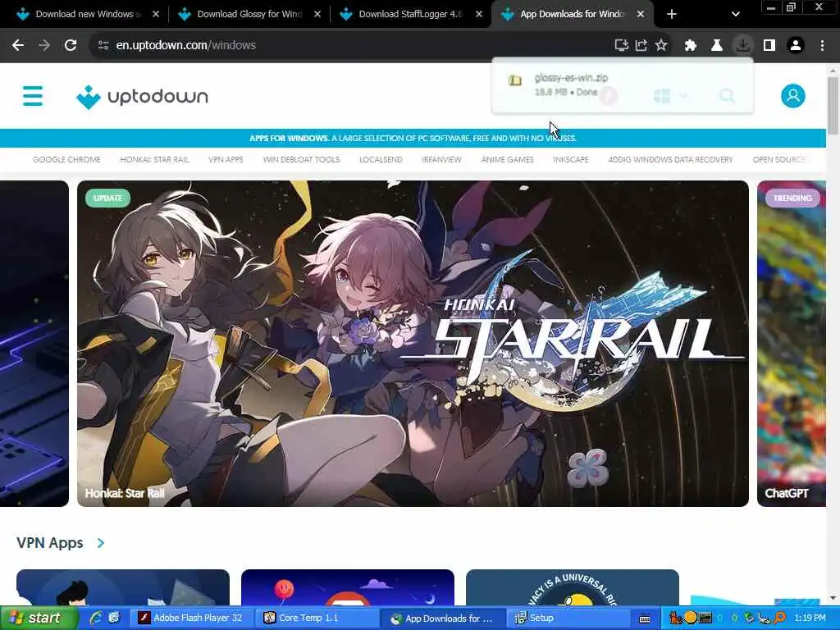The width and height of the screenshot is (840, 630).
Task: Click the share page icon in address bar
Action: click(641, 46)
